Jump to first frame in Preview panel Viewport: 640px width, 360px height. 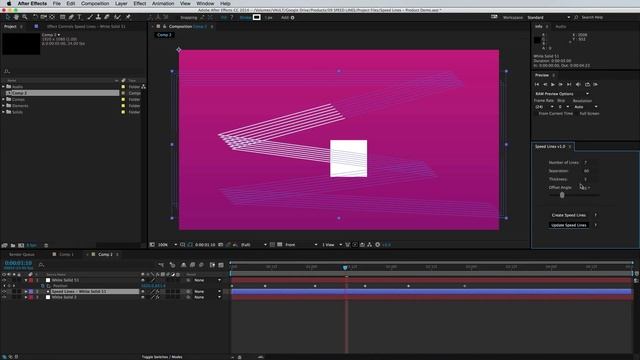tap(537, 84)
